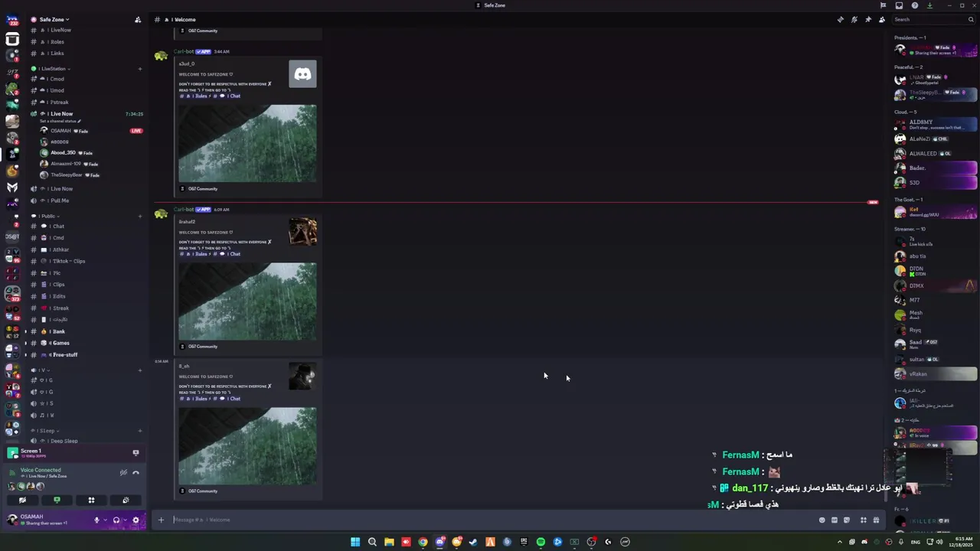Open the rain image in first Carl-bot embed
980x551 pixels.
[x=247, y=143]
